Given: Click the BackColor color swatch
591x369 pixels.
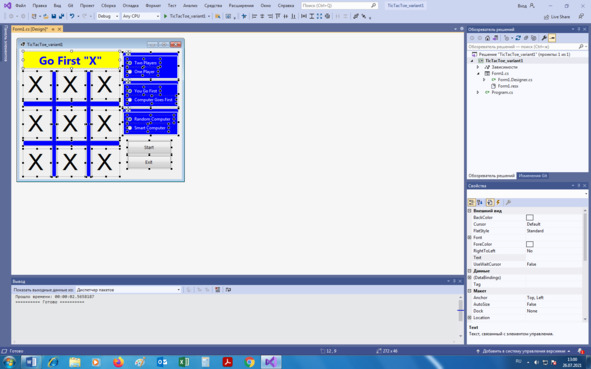Looking at the screenshot, I should (x=530, y=217).
